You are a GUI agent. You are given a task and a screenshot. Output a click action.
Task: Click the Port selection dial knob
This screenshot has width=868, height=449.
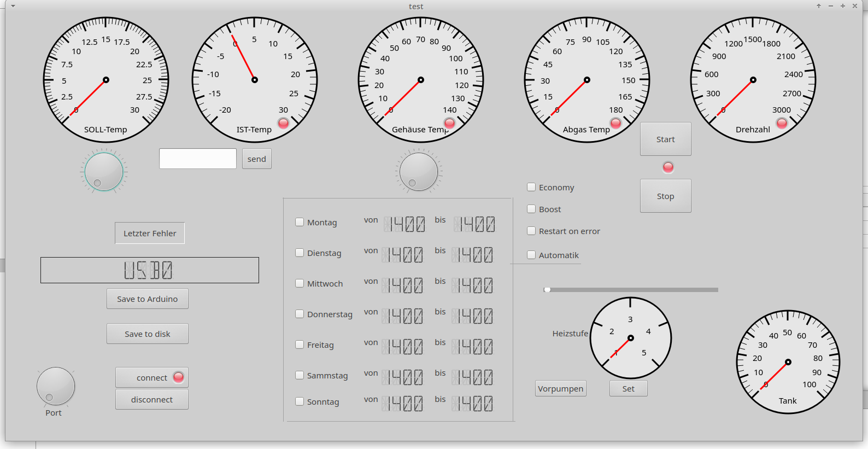coord(56,386)
